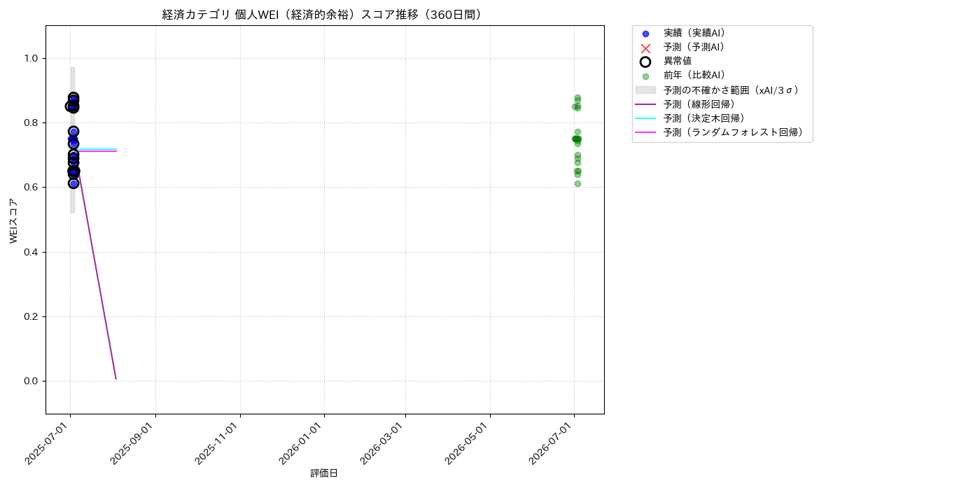Click the y-axis tick 0.6

pyautogui.click(x=31, y=188)
